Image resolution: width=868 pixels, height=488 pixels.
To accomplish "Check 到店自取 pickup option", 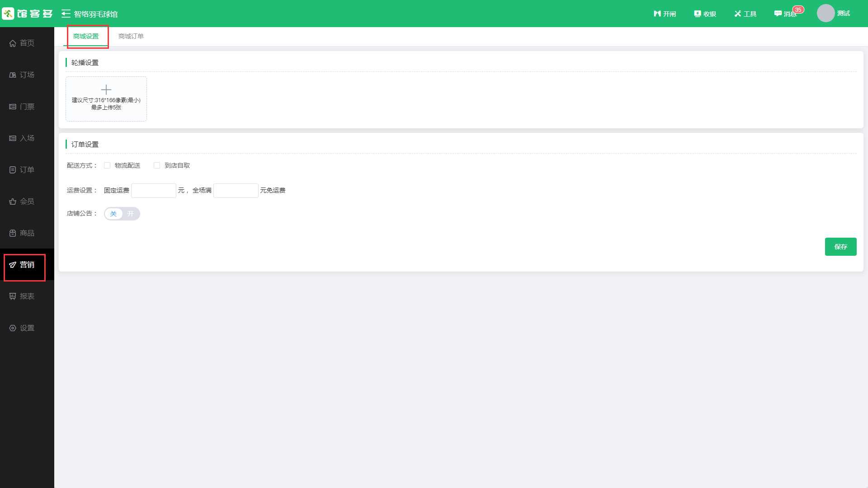I will (157, 165).
